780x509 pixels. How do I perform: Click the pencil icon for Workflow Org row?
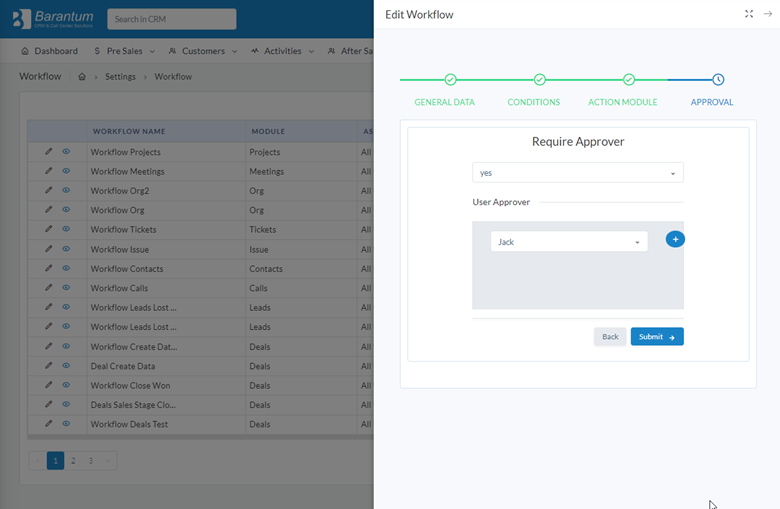coord(48,209)
